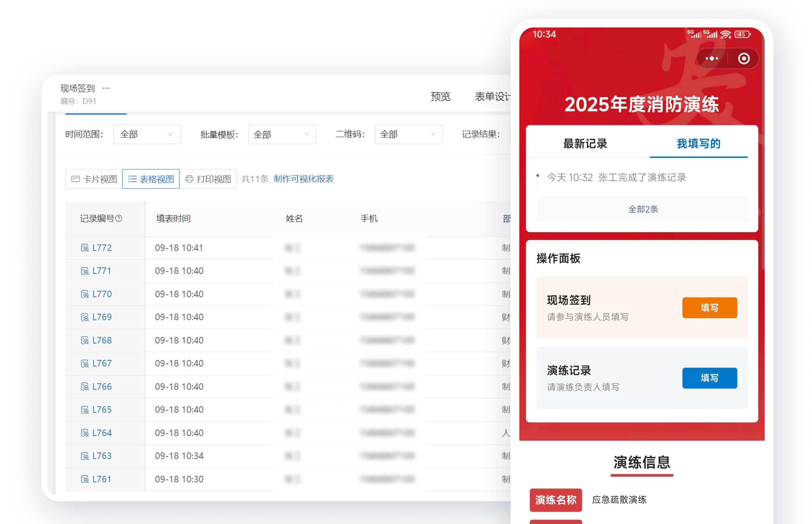Open record link L769

[102, 317]
